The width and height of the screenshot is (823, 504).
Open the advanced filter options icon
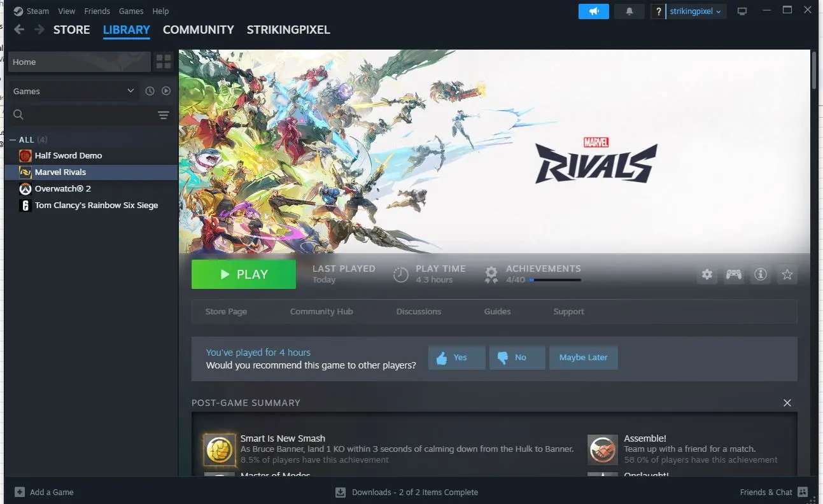click(x=164, y=115)
